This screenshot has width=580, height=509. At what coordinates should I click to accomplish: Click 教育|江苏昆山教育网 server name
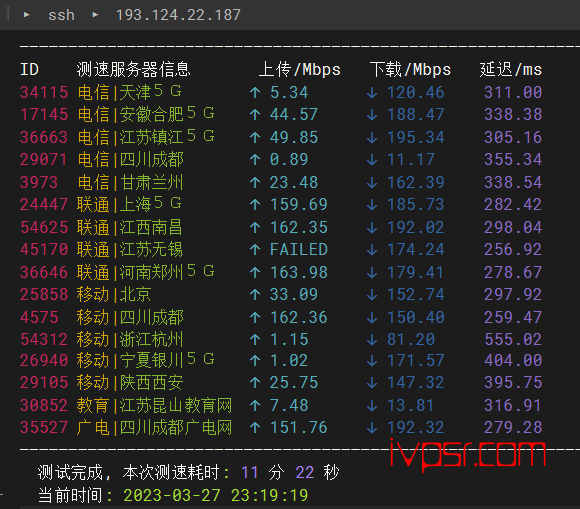tap(154, 405)
